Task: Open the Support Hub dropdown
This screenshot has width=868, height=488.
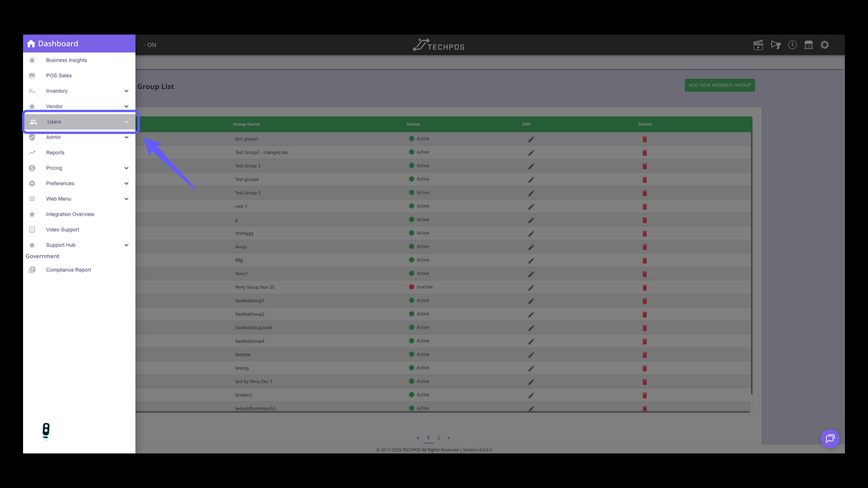Action: (126, 245)
